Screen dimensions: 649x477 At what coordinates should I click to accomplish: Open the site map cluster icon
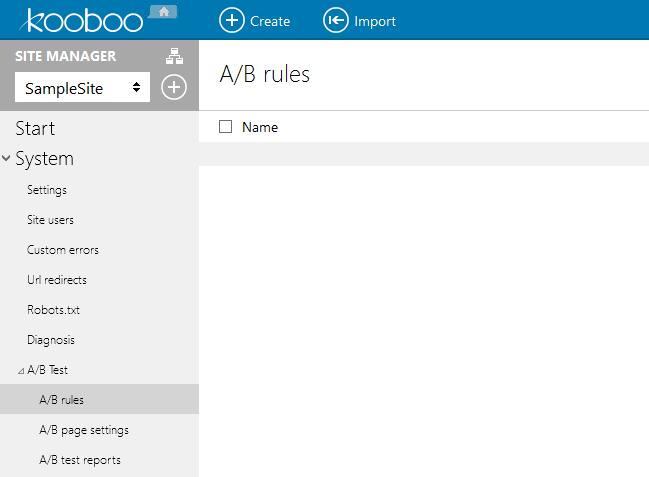pyautogui.click(x=174, y=56)
